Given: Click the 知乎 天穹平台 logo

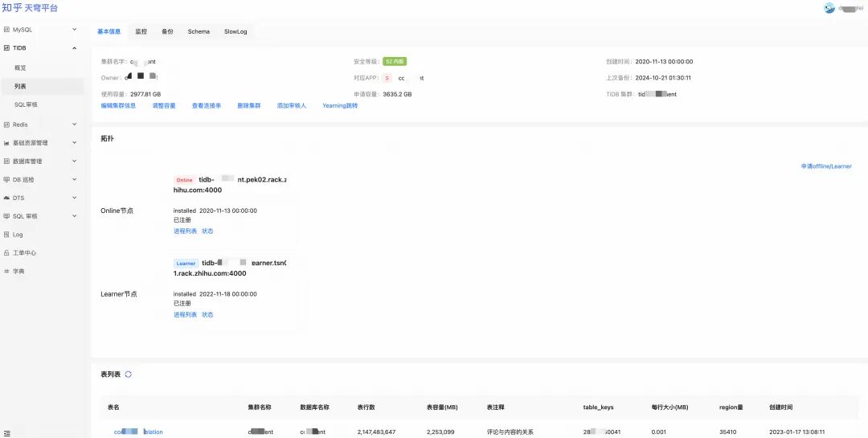Looking at the screenshot, I should point(30,8).
